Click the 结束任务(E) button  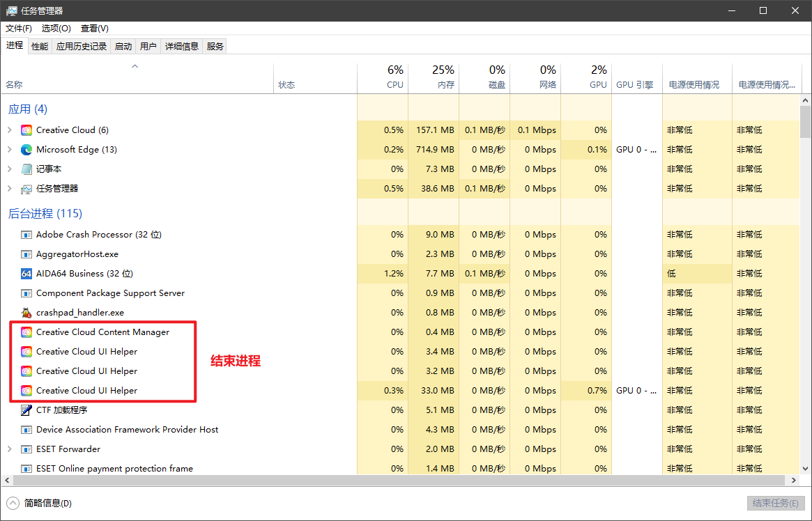point(775,503)
